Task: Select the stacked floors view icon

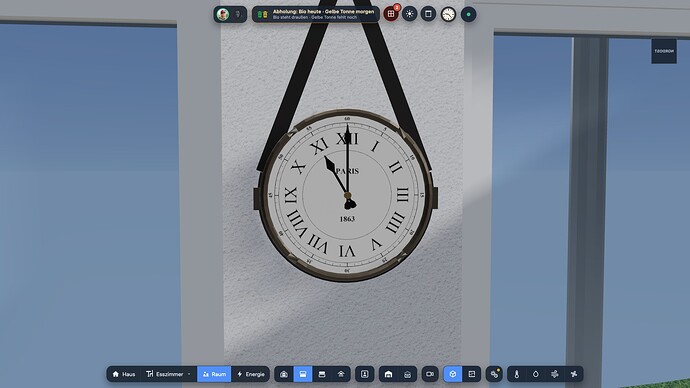Action: coord(322,374)
